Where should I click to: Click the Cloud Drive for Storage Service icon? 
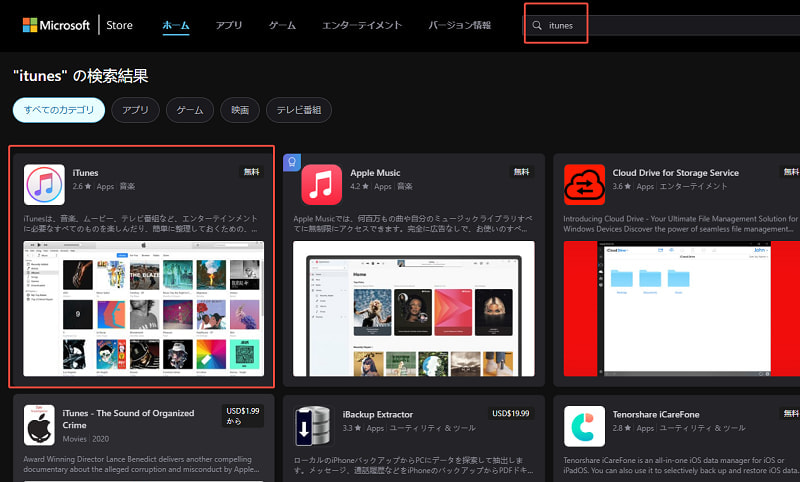[x=584, y=184]
